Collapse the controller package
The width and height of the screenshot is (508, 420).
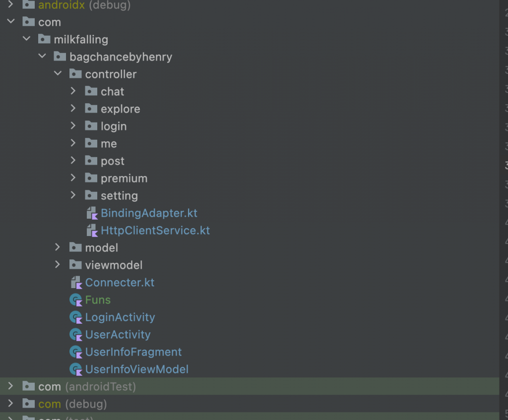(58, 74)
